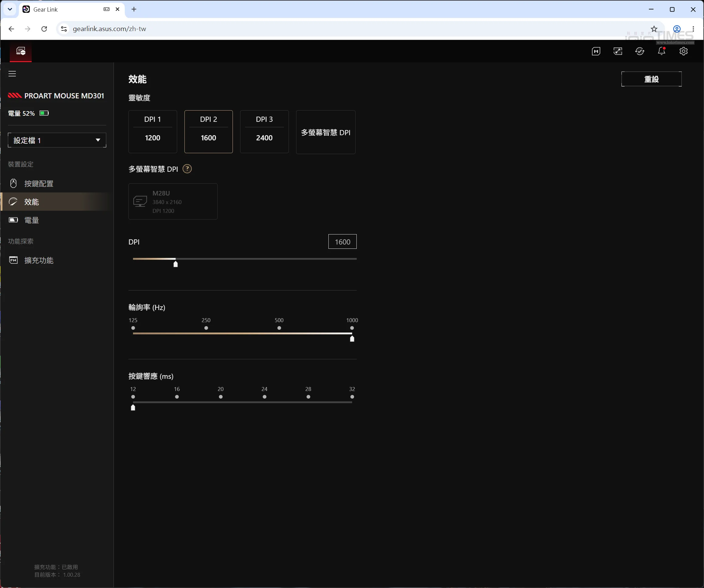Set polling rate to 250 Hz

coord(206,328)
